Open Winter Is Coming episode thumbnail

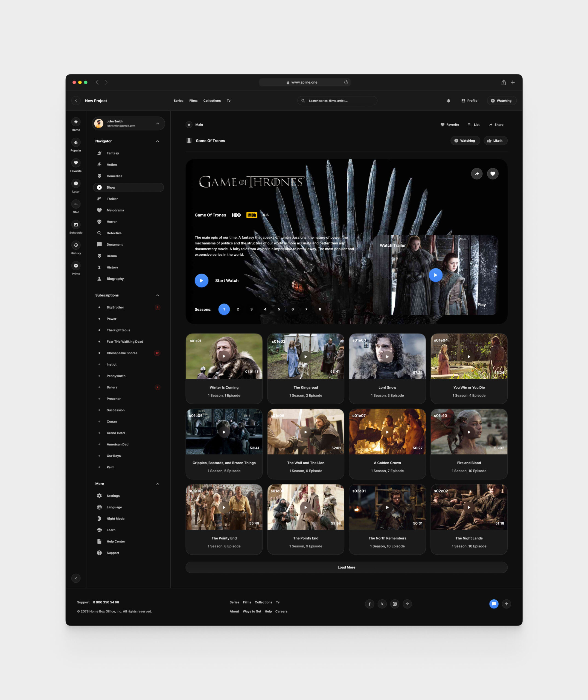[224, 356]
